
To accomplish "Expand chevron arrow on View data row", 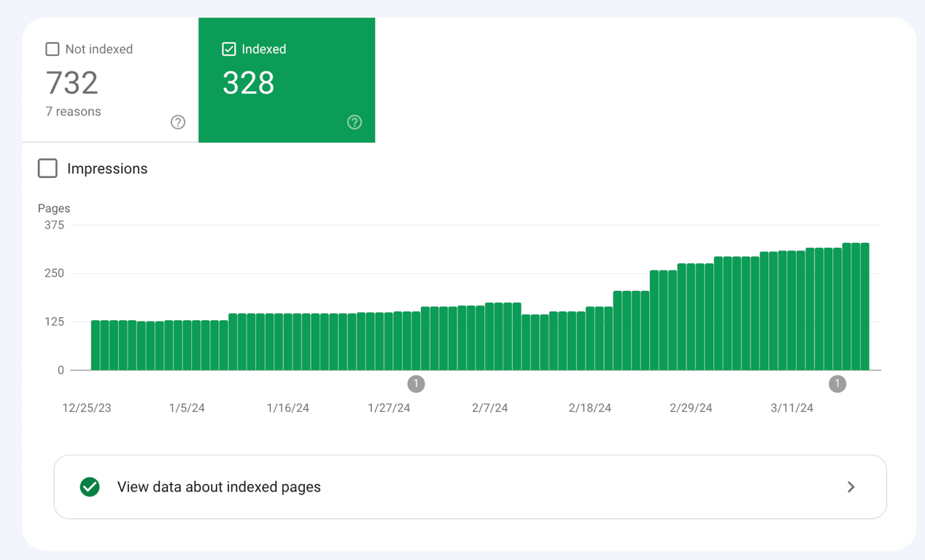I will tap(851, 487).
